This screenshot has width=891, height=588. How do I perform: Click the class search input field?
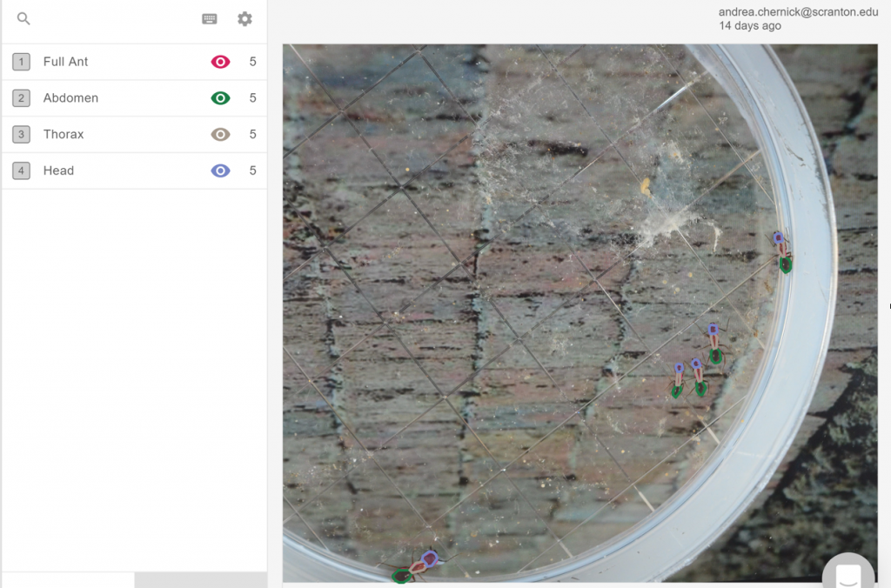click(x=113, y=19)
